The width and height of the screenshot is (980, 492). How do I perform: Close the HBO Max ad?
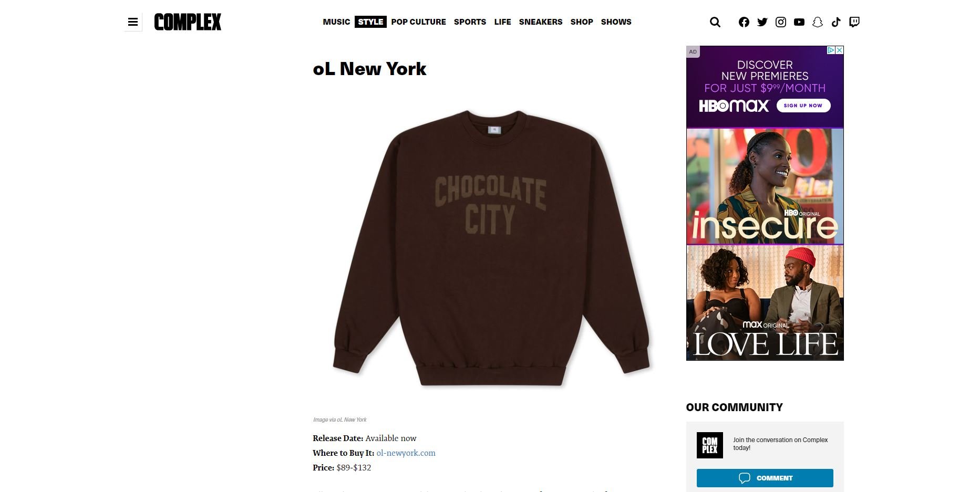coord(840,50)
